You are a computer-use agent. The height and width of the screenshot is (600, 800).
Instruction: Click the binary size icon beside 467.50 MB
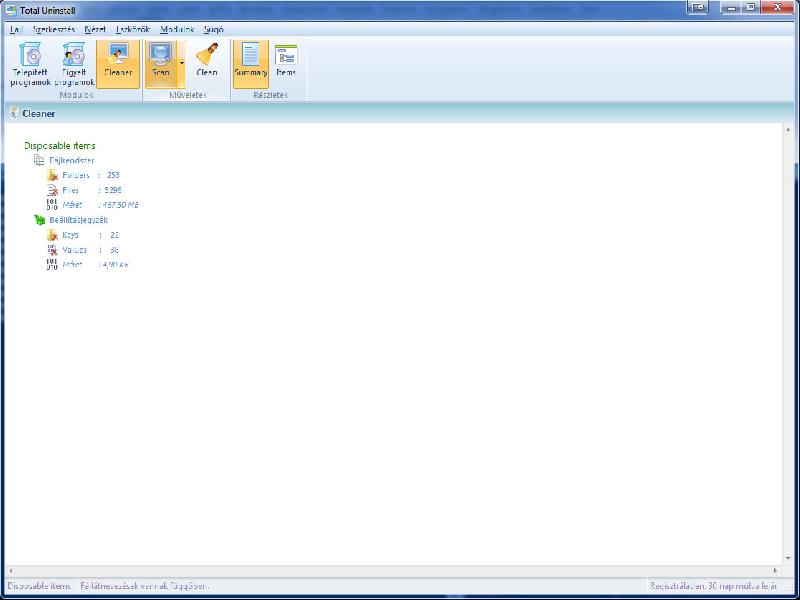pyautogui.click(x=52, y=205)
